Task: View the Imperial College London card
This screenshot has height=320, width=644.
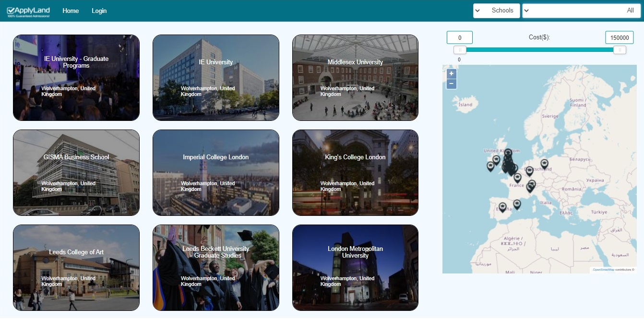Action: (x=216, y=173)
